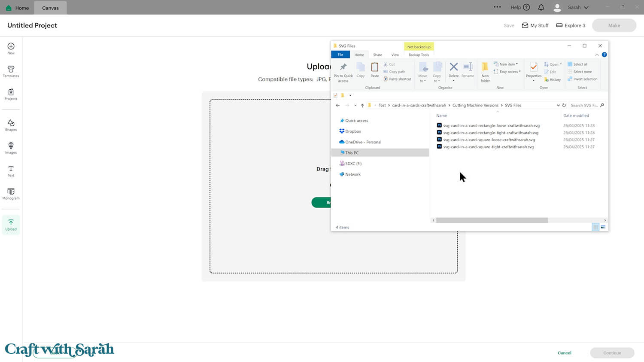Image resolution: width=644 pixels, height=362 pixels.
Task: Open notifications bell icon
Action: [541, 7]
